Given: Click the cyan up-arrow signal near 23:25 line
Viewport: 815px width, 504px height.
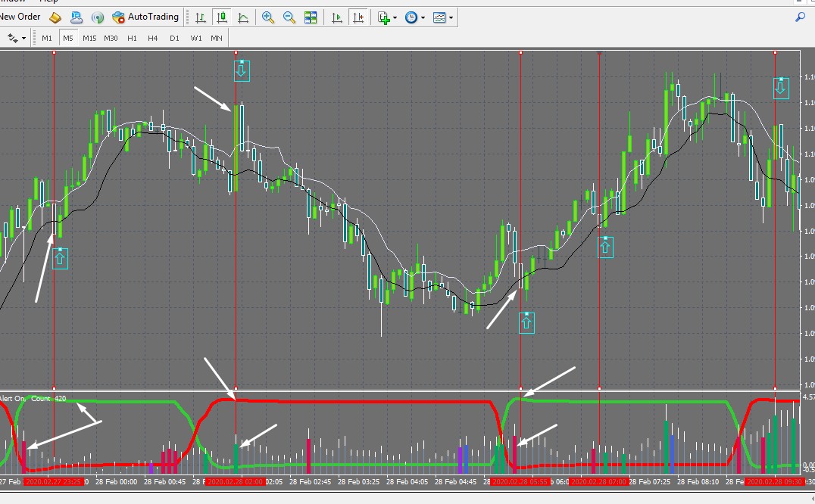Looking at the screenshot, I should (x=61, y=259).
